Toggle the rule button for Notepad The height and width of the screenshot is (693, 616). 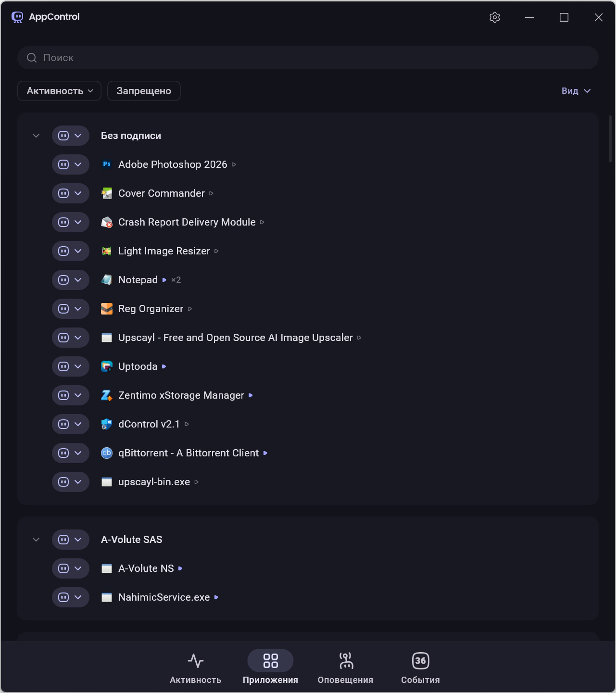tap(63, 280)
